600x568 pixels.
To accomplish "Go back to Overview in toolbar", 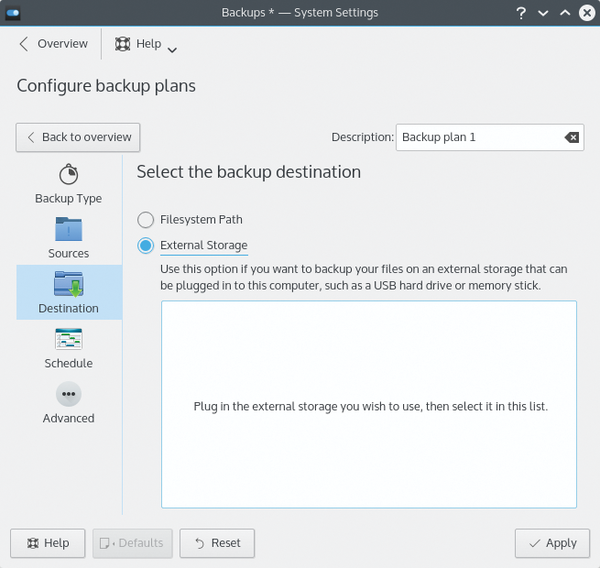I will click(x=54, y=44).
